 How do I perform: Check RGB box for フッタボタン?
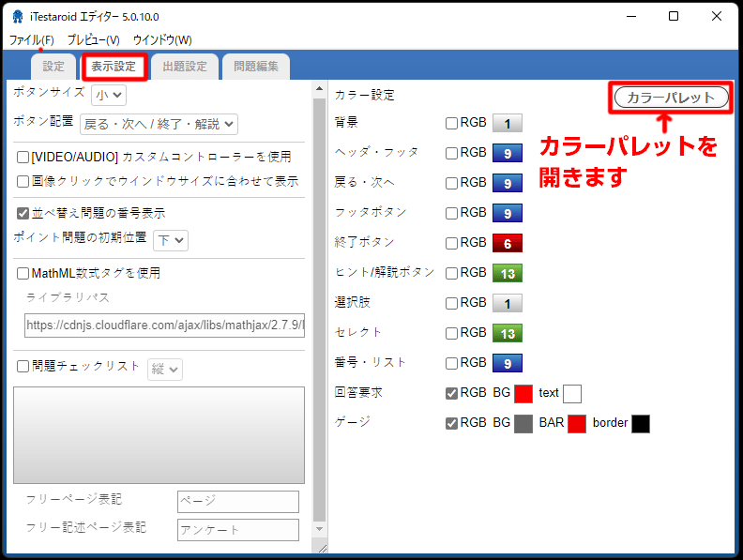[451, 213]
